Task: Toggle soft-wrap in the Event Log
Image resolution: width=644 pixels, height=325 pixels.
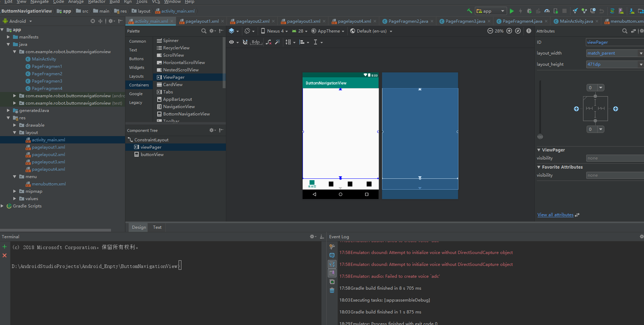Action: 332,264
